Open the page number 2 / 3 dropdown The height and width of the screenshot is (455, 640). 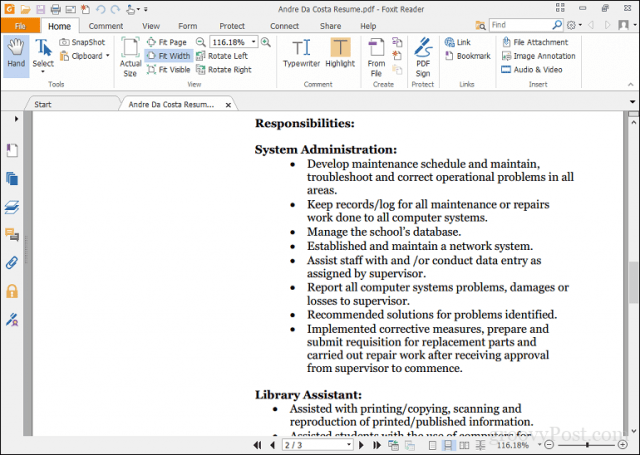click(x=349, y=445)
